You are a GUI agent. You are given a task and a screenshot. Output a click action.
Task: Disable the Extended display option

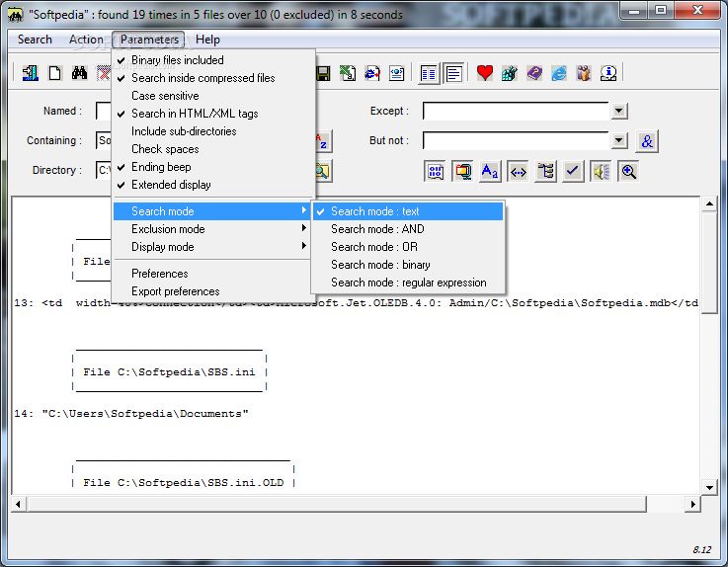214,185
